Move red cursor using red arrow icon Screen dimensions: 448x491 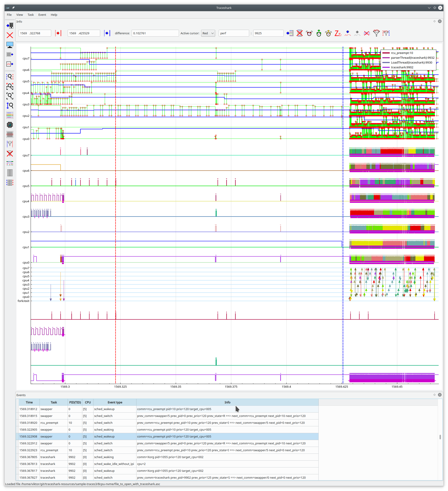(x=58, y=33)
